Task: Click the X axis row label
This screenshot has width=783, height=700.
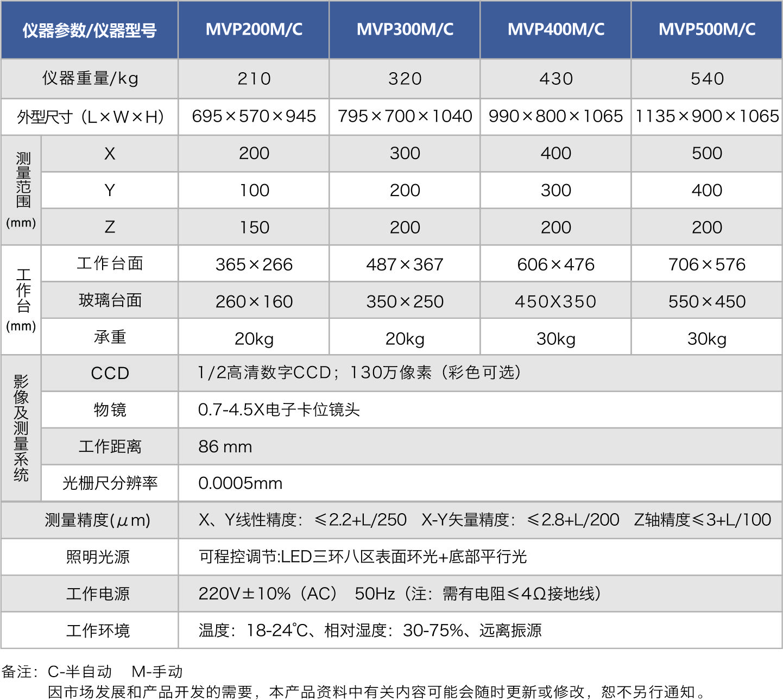Action: tap(110, 154)
